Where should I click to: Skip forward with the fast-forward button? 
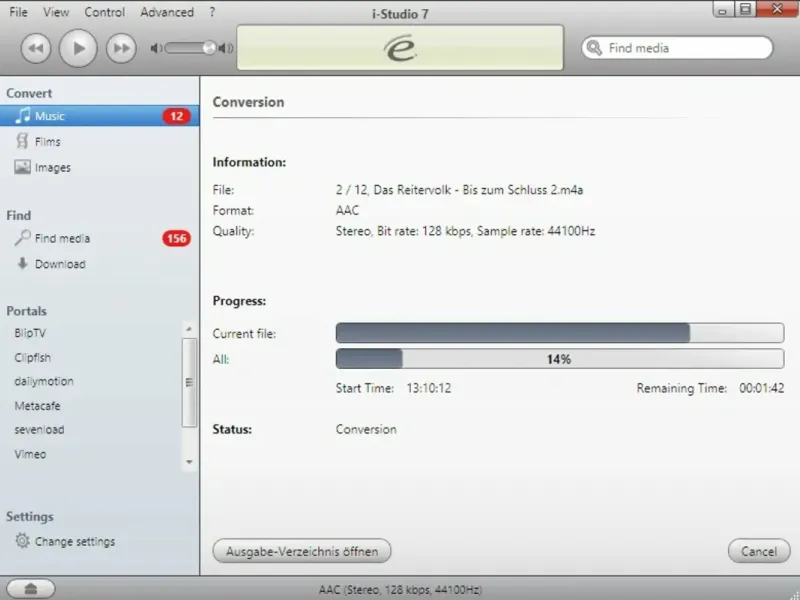(x=121, y=48)
